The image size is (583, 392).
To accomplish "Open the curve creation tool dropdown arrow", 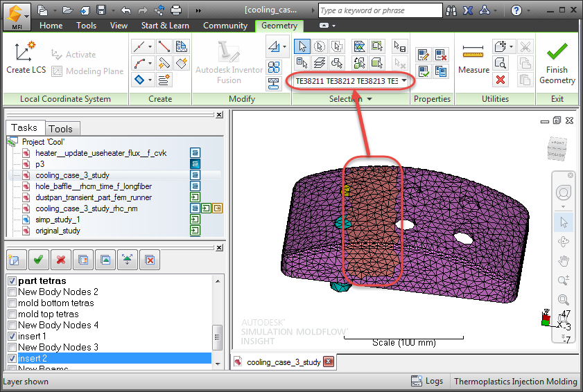I will coord(150,63).
